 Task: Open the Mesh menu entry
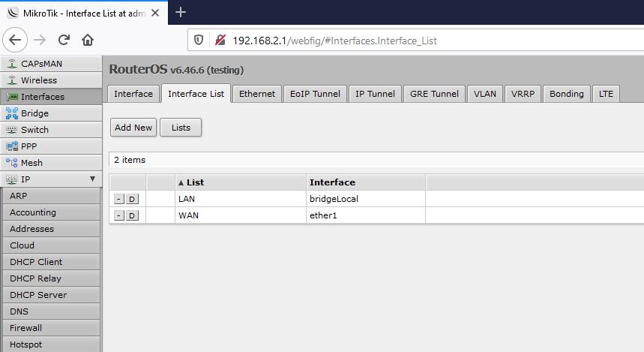(x=51, y=162)
